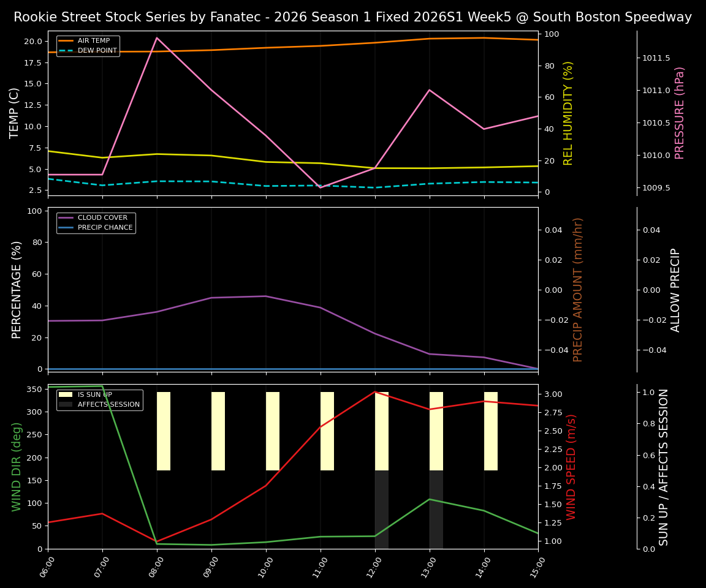Select the wind speed peak at 12:00
The height and width of the screenshot is (588, 706).
374,391
